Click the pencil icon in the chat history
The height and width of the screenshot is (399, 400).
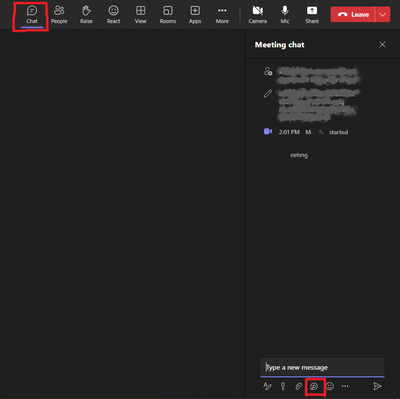click(x=268, y=93)
